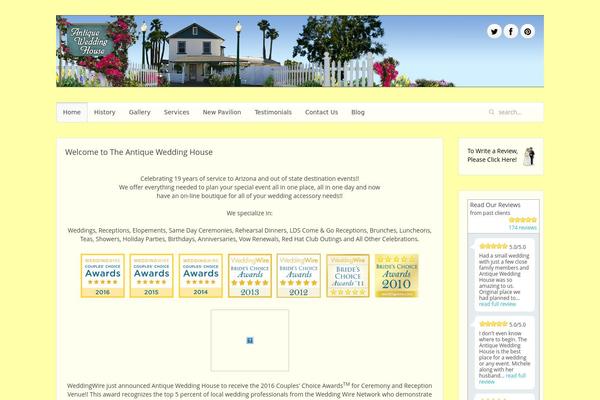The height and width of the screenshot is (400, 600).
Task: Open the Twitter social icon
Action: 494,31
